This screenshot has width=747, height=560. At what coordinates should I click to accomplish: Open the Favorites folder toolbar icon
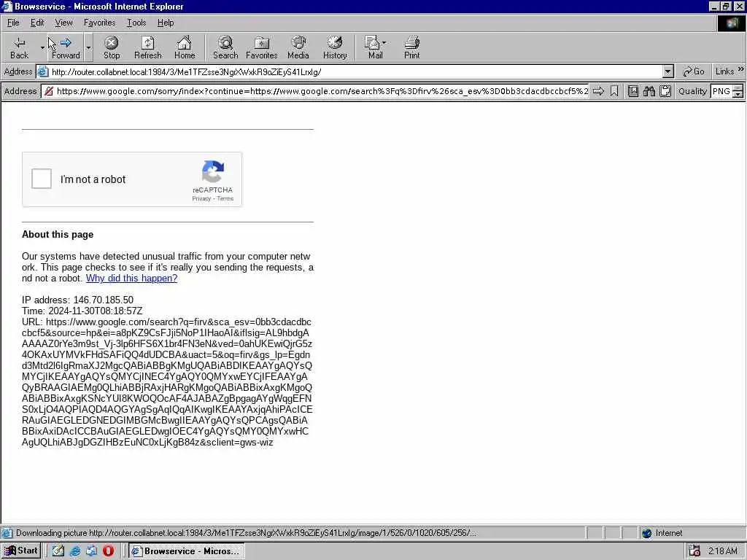point(262,47)
